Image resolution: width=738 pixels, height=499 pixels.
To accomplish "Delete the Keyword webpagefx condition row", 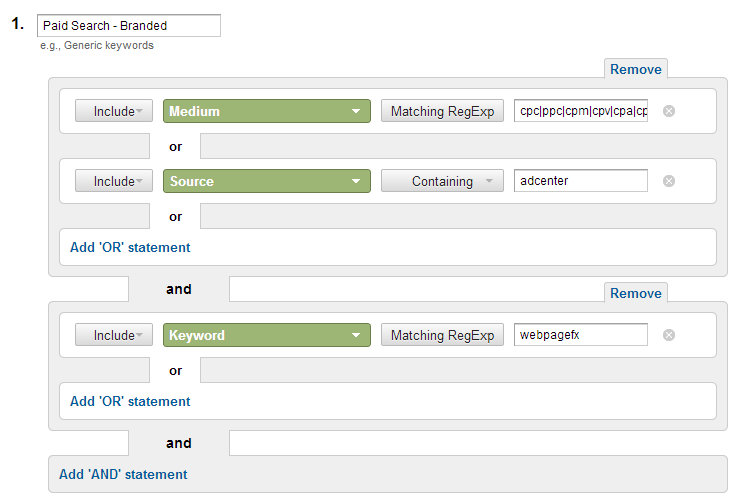I will pyautogui.click(x=669, y=335).
